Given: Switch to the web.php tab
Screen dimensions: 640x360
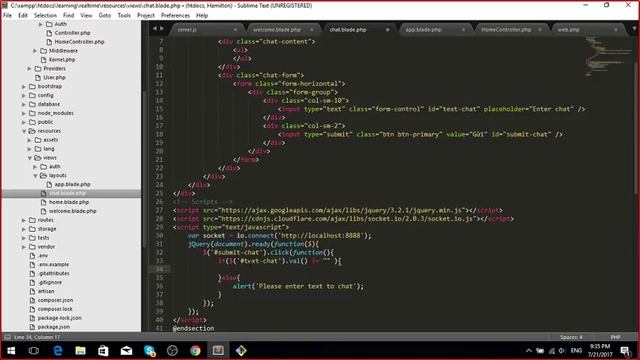Looking at the screenshot, I should tap(569, 30).
